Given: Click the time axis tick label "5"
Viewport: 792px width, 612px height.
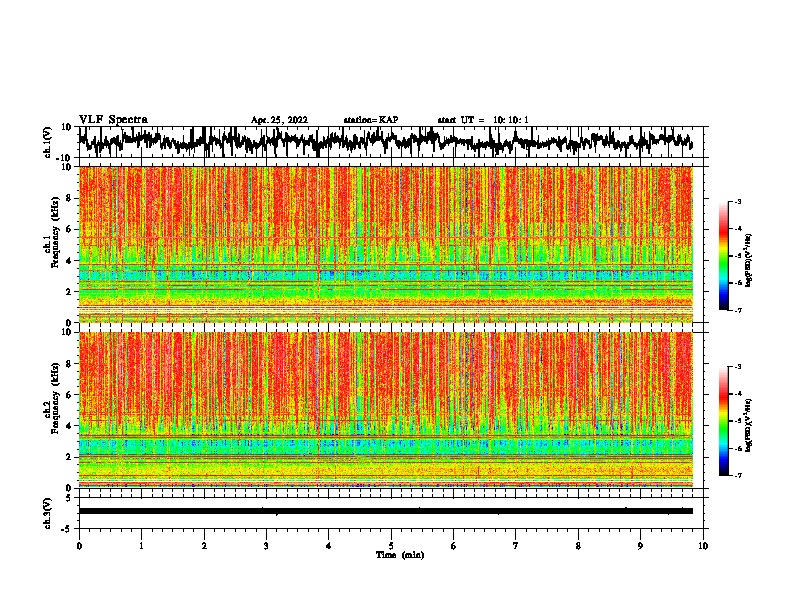Looking at the screenshot, I should 391,546.
